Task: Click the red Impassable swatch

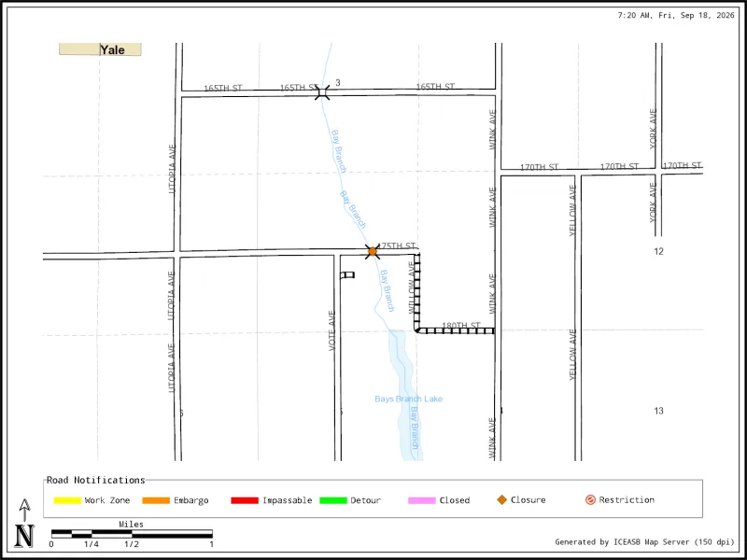Action: (x=245, y=500)
